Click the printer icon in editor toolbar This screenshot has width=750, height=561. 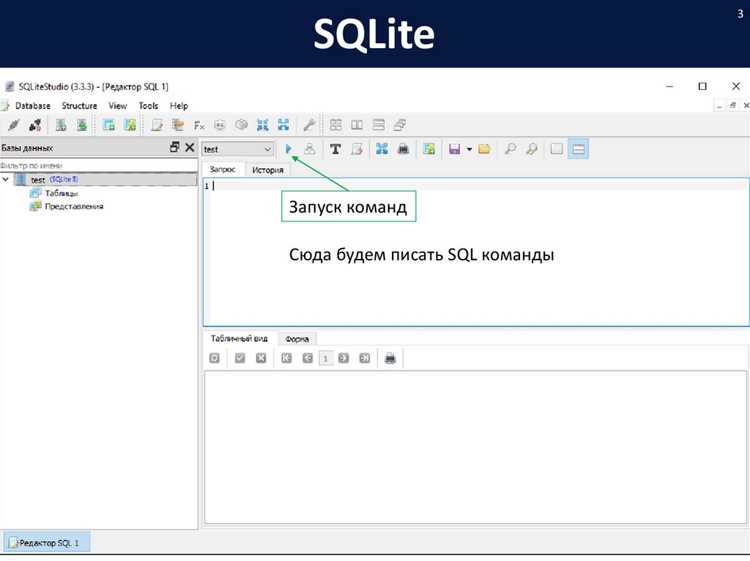click(x=403, y=149)
